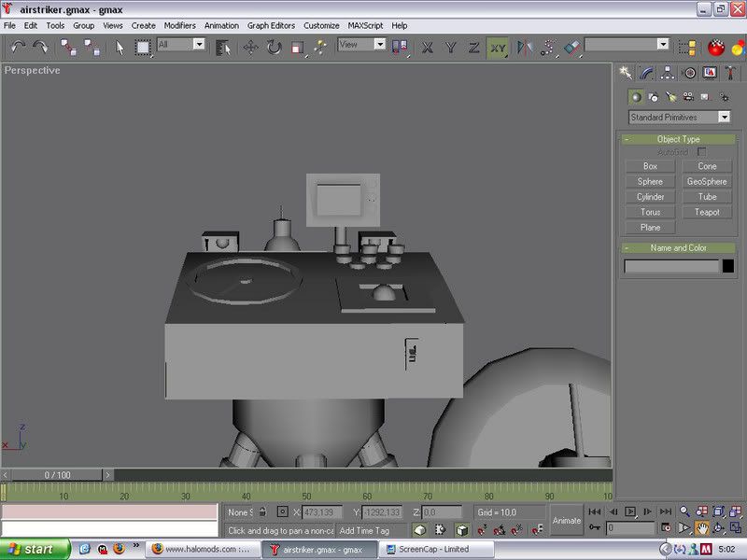
Task: Activate the Select and Link tool
Action: [68, 48]
